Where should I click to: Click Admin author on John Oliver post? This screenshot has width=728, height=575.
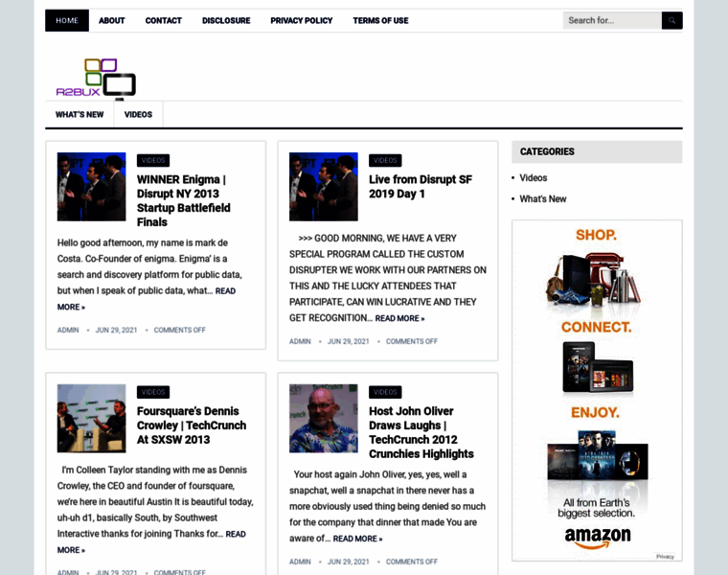pyautogui.click(x=300, y=562)
